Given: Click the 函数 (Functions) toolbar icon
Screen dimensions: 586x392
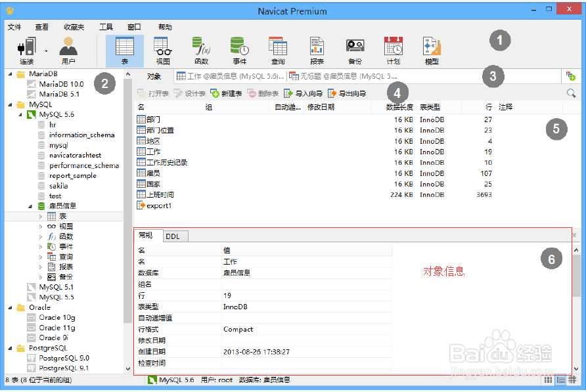Looking at the screenshot, I should pyautogui.click(x=201, y=49).
